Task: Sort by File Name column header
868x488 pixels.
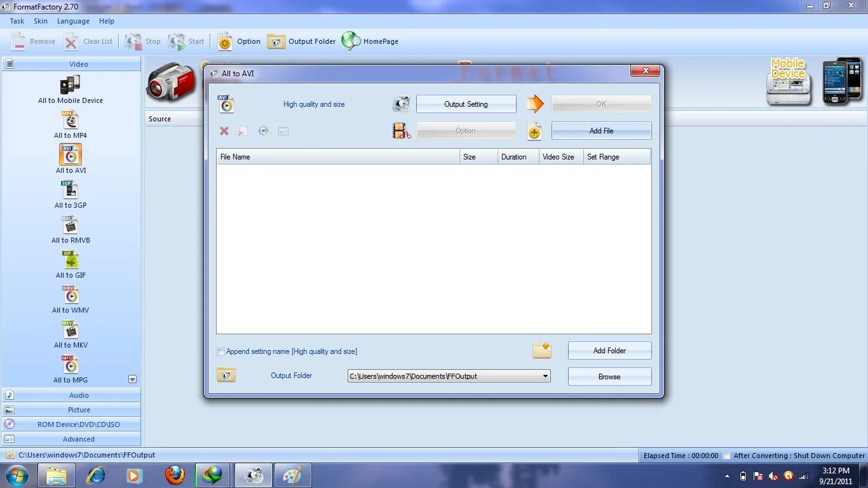Action: pyautogui.click(x=338, y=157)
